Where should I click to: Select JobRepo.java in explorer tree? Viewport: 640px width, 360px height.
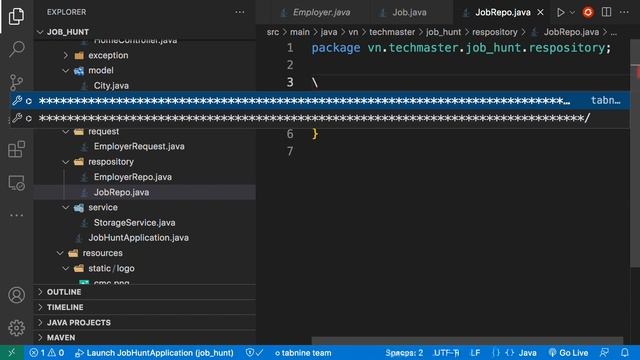pos(121,192)
